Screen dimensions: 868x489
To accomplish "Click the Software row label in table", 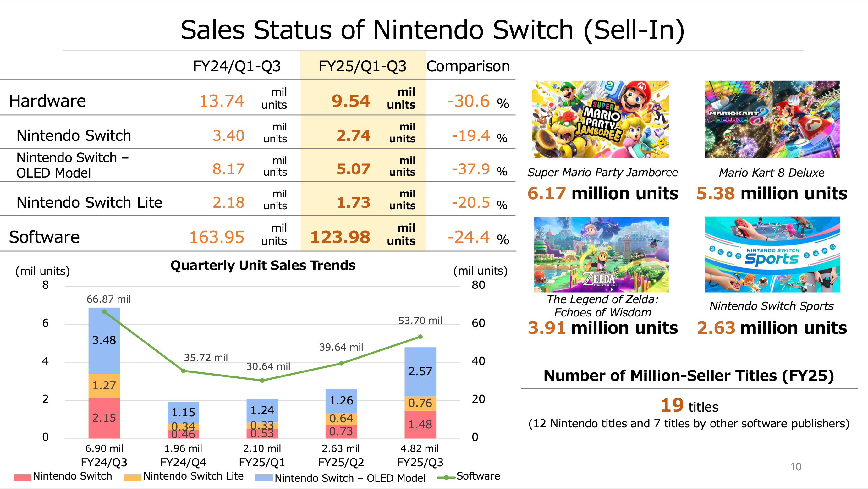I will [44, 237].
